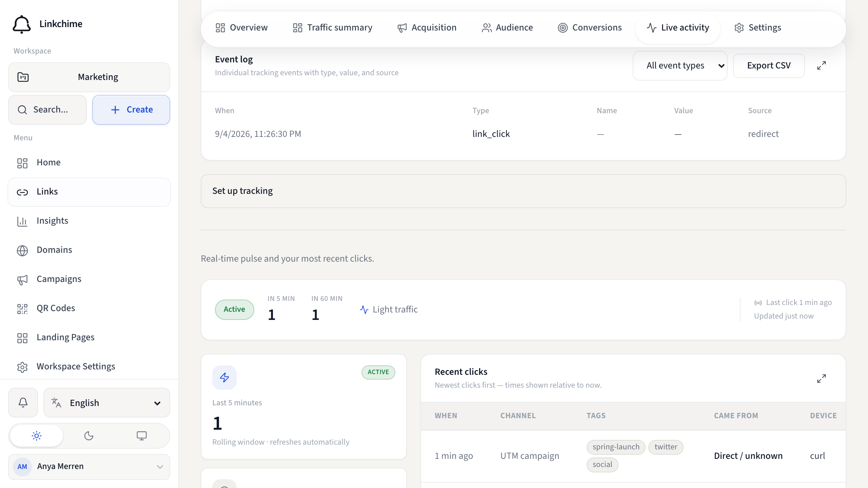Click the 1 min ago cell
Image resolution: width=868 pixels, height=488 pixels.
pyautogui.click(x=454, y=456)
